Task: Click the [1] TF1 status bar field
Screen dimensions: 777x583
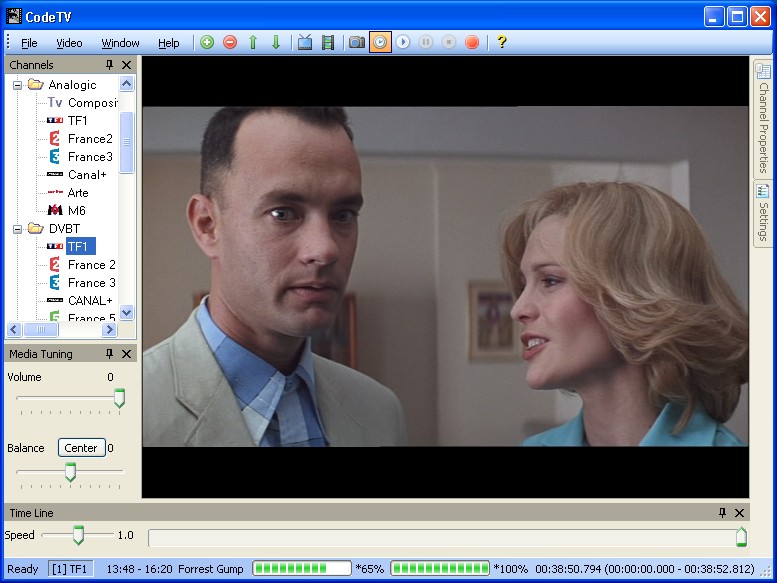Action: click(70, 569)
